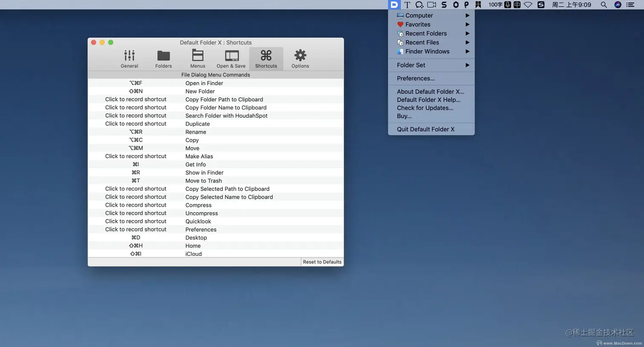644x347 pixels.
Task: Click the hexagon menu bar icon
Action: point(456,5)
